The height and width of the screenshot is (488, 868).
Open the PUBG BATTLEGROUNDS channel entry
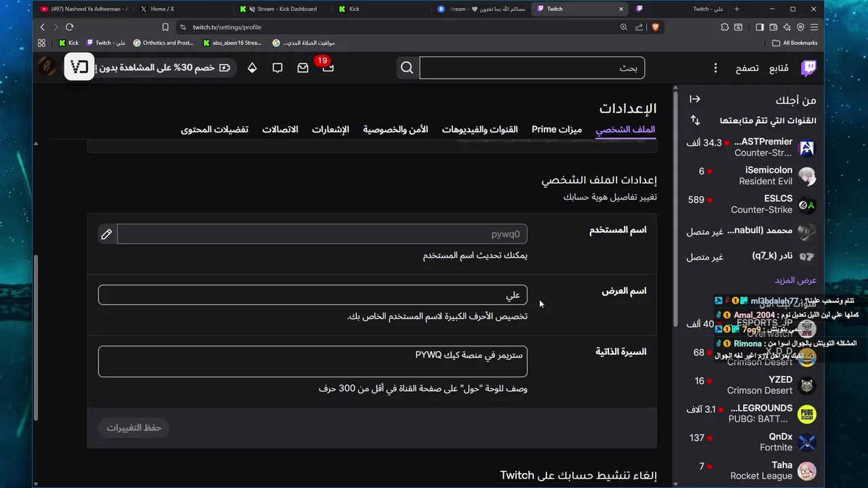pos(750,413)
